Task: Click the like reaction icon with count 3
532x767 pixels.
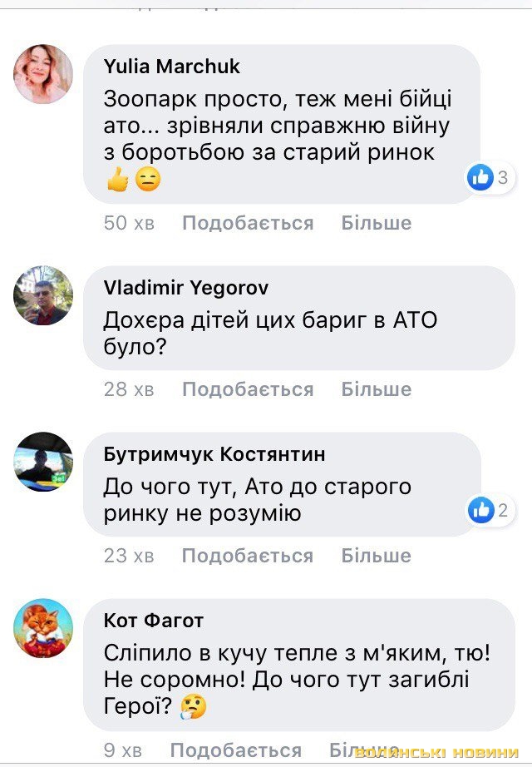Action: click(480, 177)
